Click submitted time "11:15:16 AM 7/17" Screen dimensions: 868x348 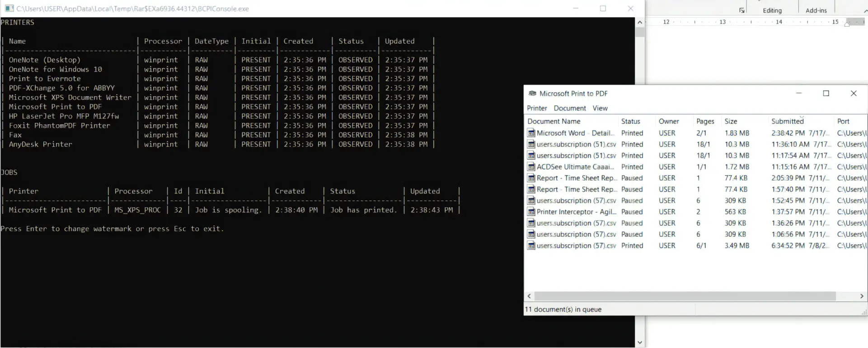pyautogui.click(x=801, y=167)
